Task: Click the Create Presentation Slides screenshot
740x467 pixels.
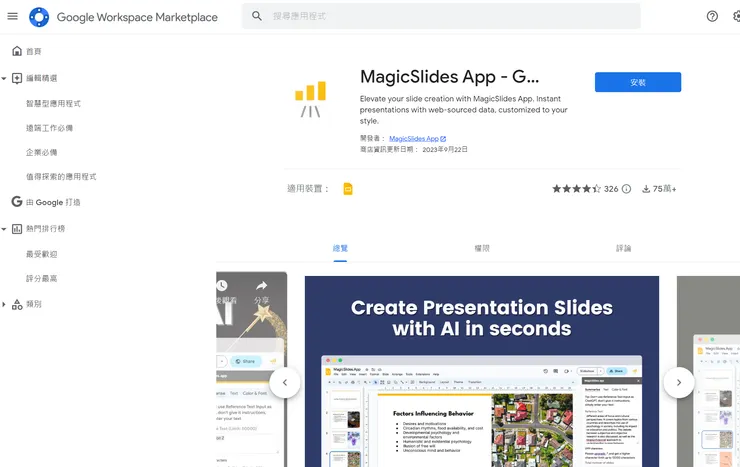Action: (482, 372)
